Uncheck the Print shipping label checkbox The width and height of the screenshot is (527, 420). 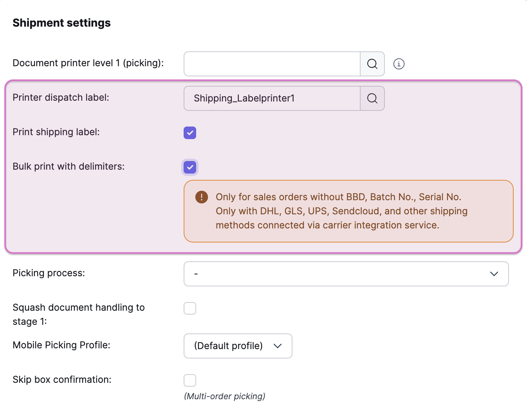tap(190, 133)
